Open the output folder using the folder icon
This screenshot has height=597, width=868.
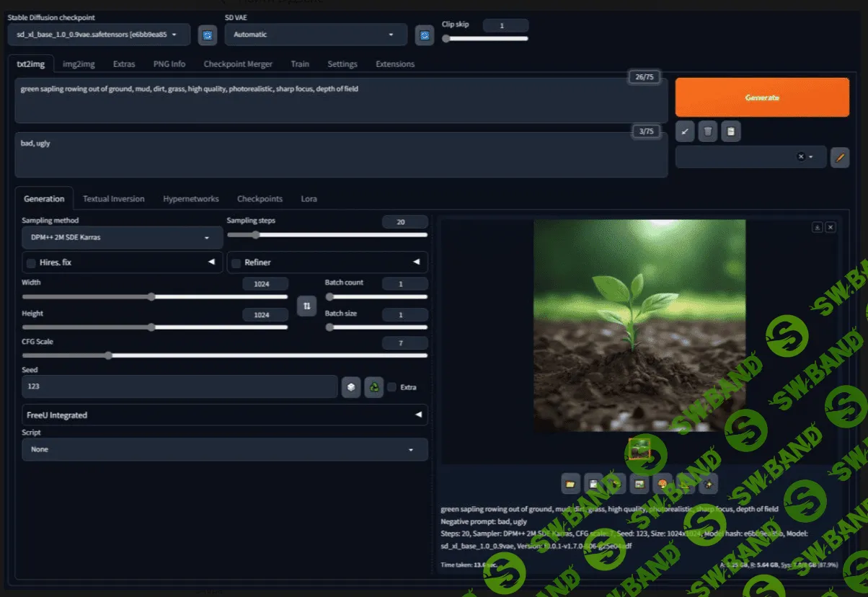tap(570, 484)
